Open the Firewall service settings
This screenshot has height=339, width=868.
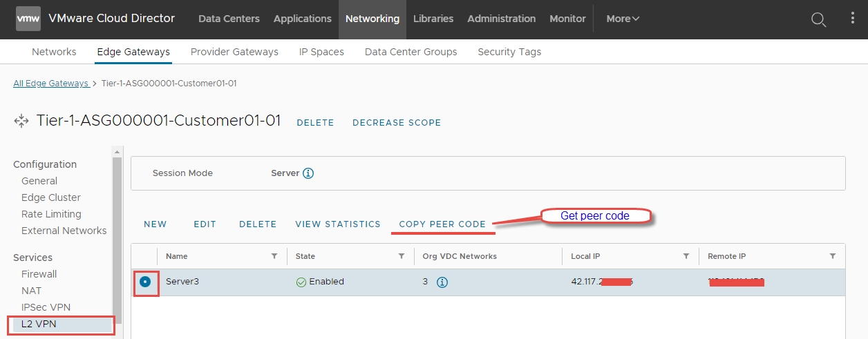pyautogui.click(x=39, y=274)
